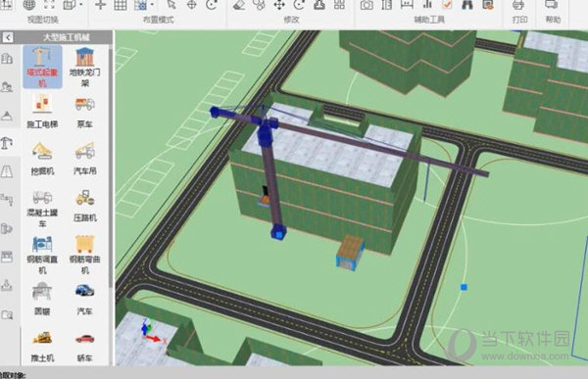Activate the move tool in modify group

279,5
